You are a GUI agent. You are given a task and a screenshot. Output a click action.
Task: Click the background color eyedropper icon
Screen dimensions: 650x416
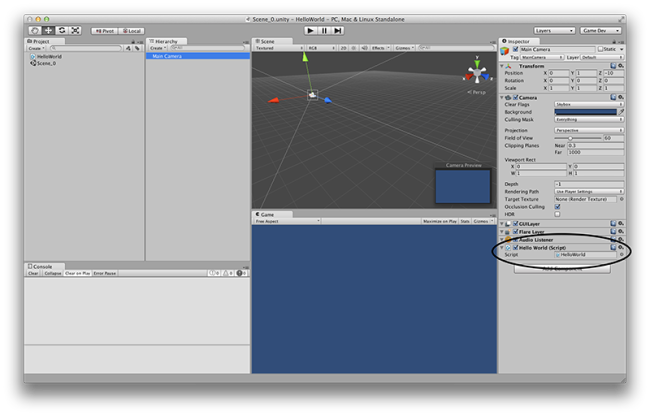pyautogui.click(x=621, y=112)
